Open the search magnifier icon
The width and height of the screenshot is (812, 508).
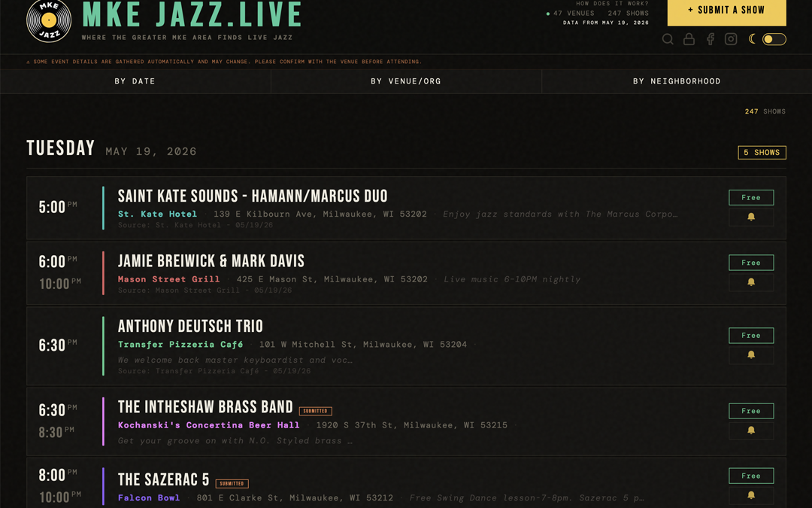pyautogui.click(x=668, y=39)
